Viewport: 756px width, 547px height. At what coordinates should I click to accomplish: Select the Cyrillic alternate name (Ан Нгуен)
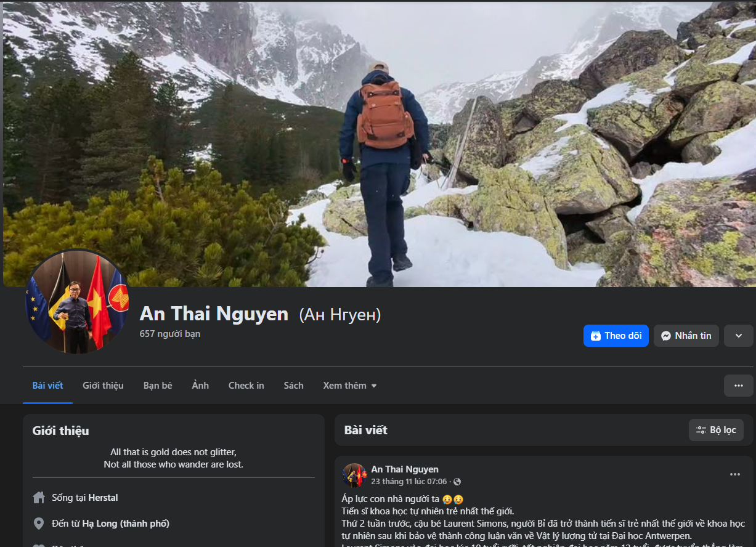click(x=340, y=315)
